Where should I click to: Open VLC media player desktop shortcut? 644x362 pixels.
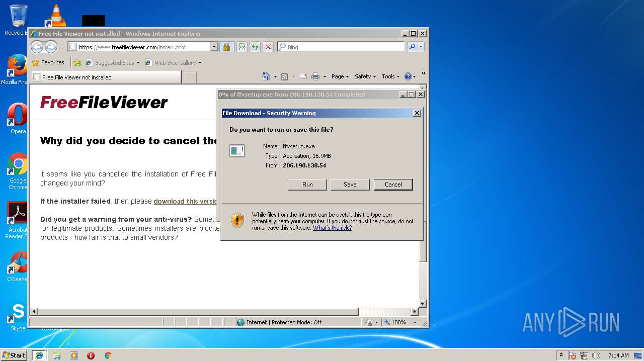(x=56, y=15)
